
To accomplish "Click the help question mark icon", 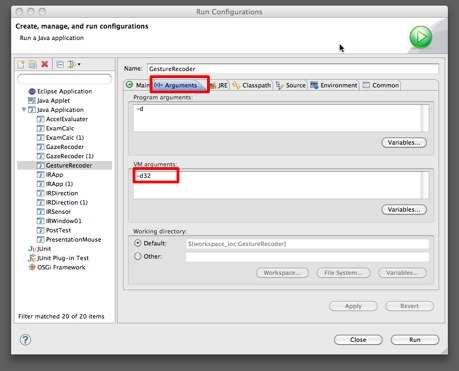I will tap(25, 340).
